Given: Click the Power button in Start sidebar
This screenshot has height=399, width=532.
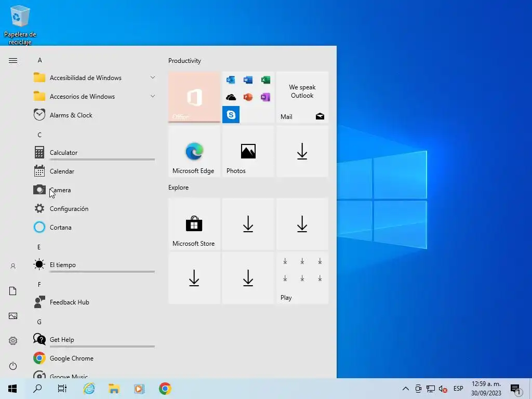Looking at the screenshot, I should click(13, 366).
